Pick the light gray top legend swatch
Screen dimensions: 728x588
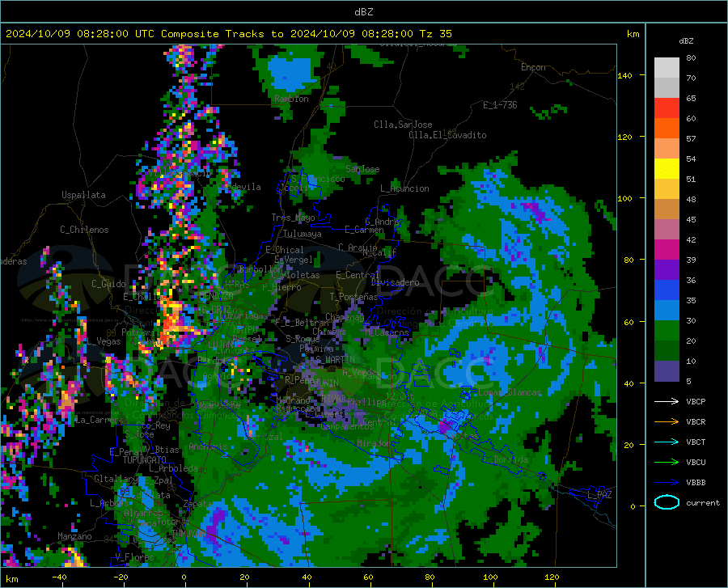click(667, 68)
